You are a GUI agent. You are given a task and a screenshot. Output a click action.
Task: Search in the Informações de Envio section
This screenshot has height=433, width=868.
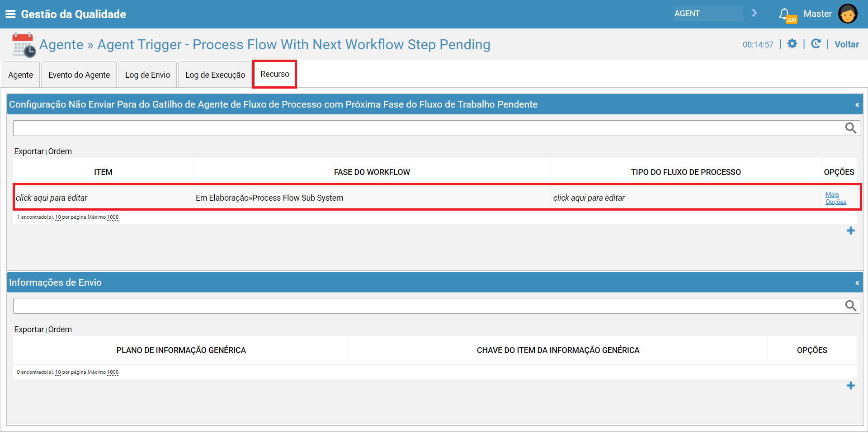click(851, 306)
